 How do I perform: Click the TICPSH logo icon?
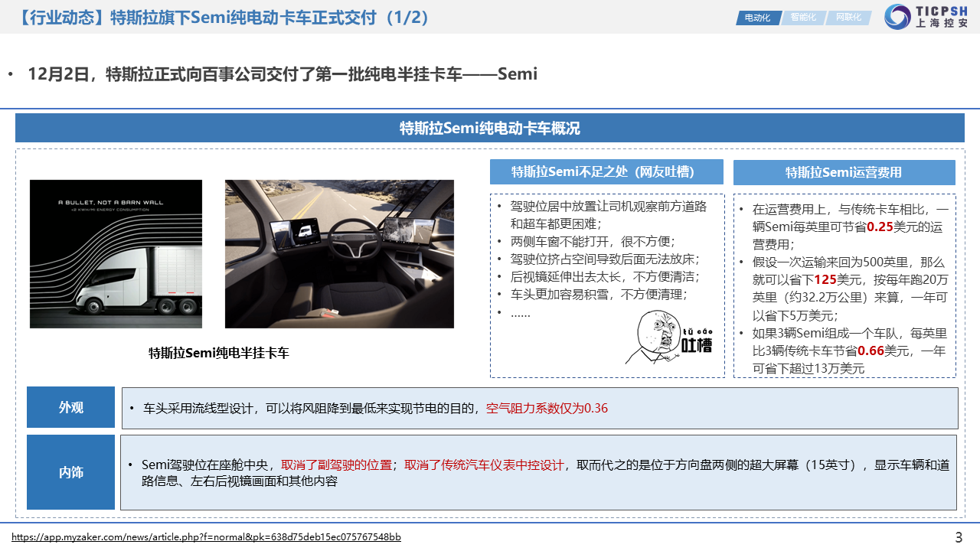pyautogui.click(x=897, y=17)
